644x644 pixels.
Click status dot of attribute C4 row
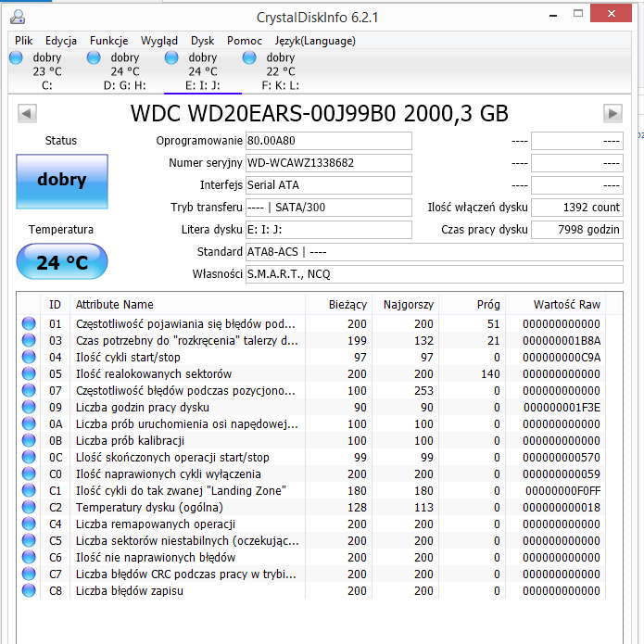[29, 524]
